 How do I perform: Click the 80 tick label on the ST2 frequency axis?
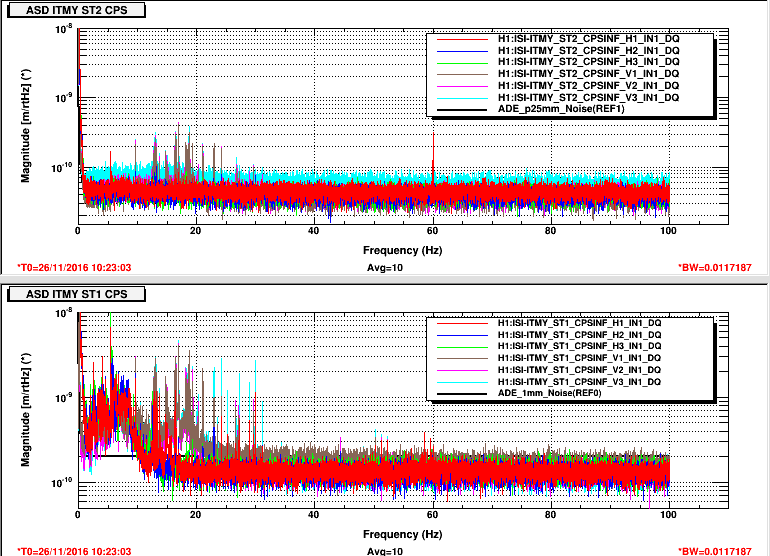click(550, 231)
